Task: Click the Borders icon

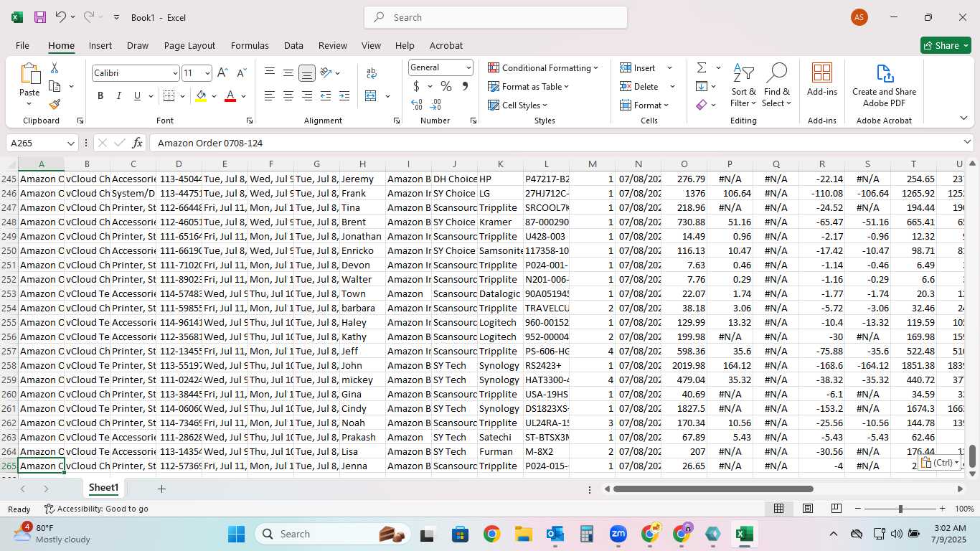Action: click(169, 96)
